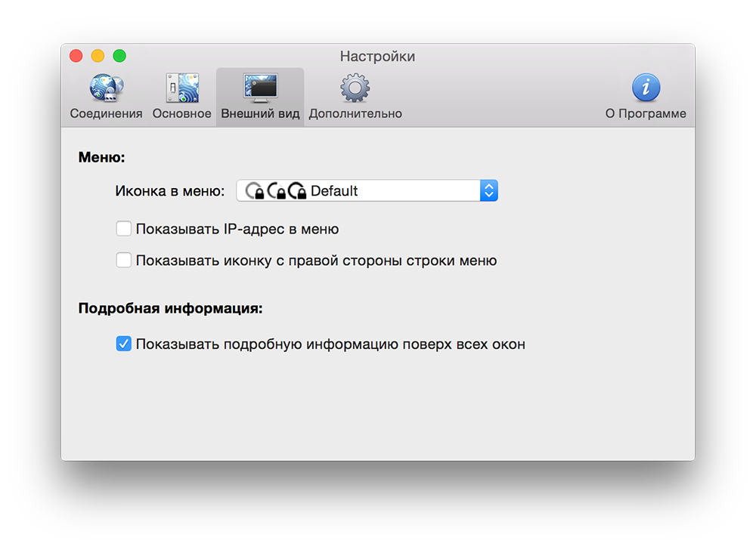Zoom the window with green button
The image size is (756, 556).
tap(119, 56)
